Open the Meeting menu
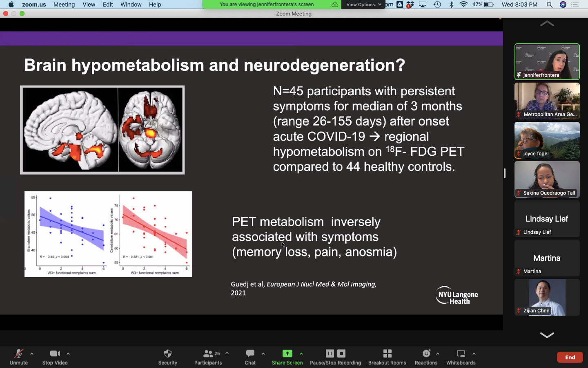 click(64, 4)
